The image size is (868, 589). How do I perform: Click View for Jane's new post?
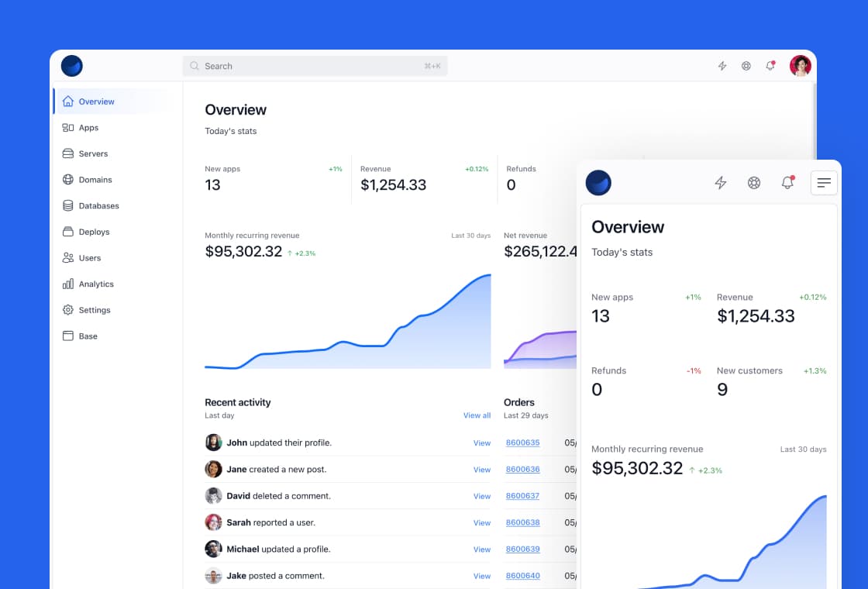click(x=481, y=470)
